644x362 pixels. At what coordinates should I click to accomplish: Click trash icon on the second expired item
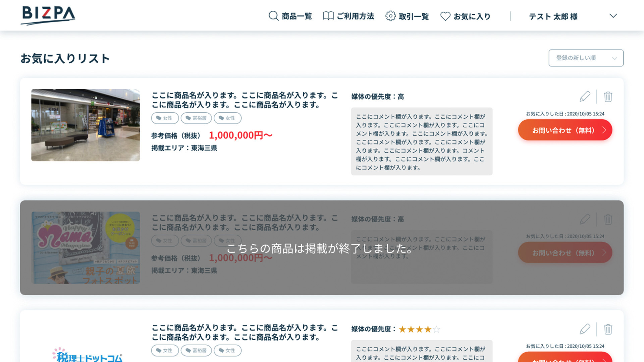point(608,220)
